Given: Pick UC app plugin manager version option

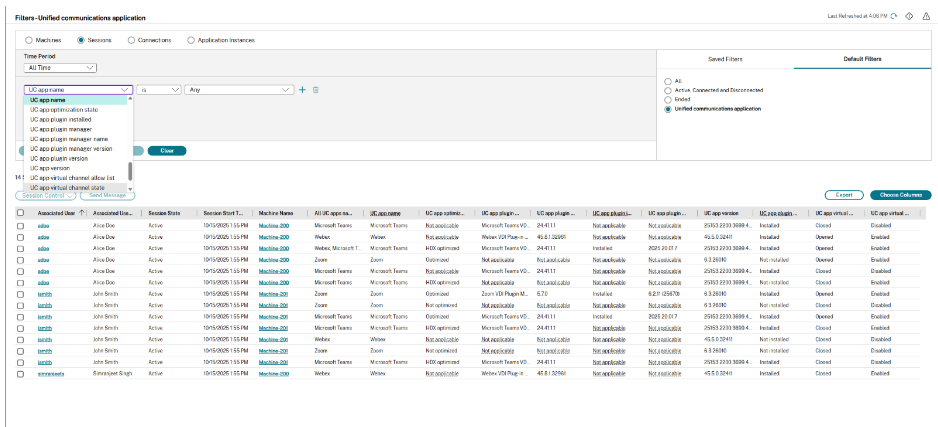Looking at the screenshot, I should (75, 148).
